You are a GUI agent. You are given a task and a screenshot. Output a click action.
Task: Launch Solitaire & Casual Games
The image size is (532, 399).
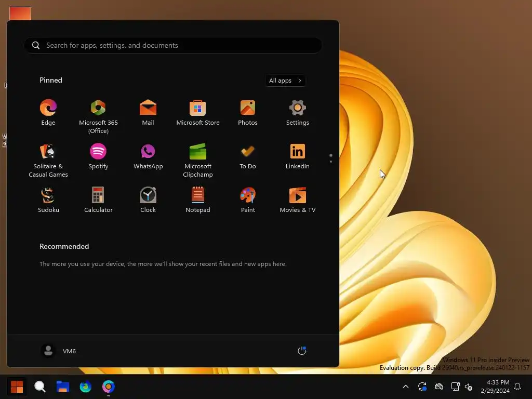(48, 161)
